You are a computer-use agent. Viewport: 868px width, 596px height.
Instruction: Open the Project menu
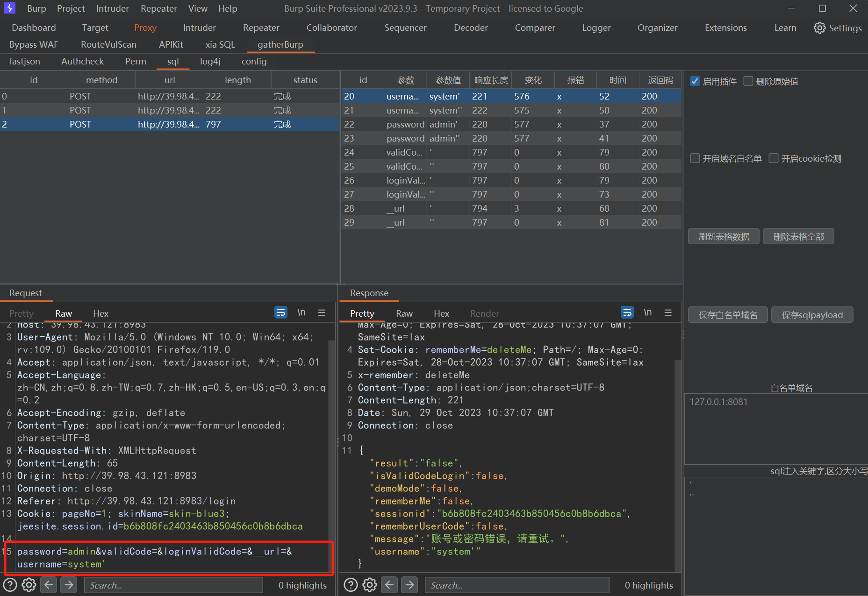coord(71,8)
